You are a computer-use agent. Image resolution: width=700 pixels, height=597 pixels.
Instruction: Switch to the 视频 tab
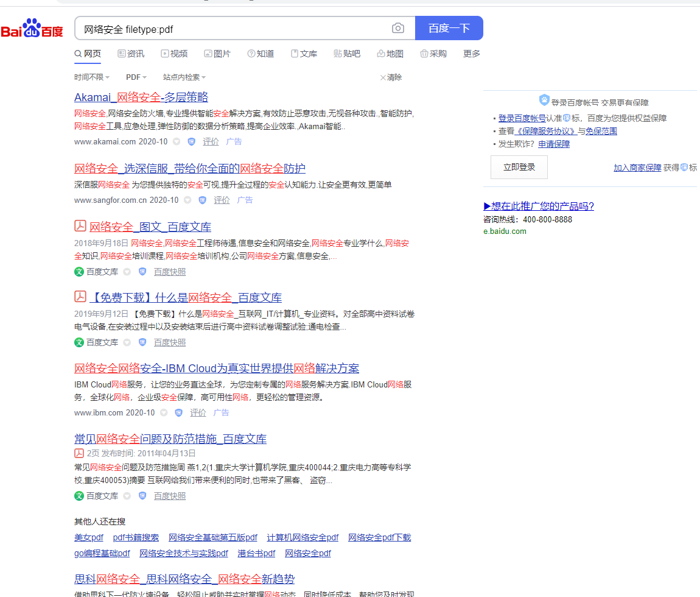[174, 54]
